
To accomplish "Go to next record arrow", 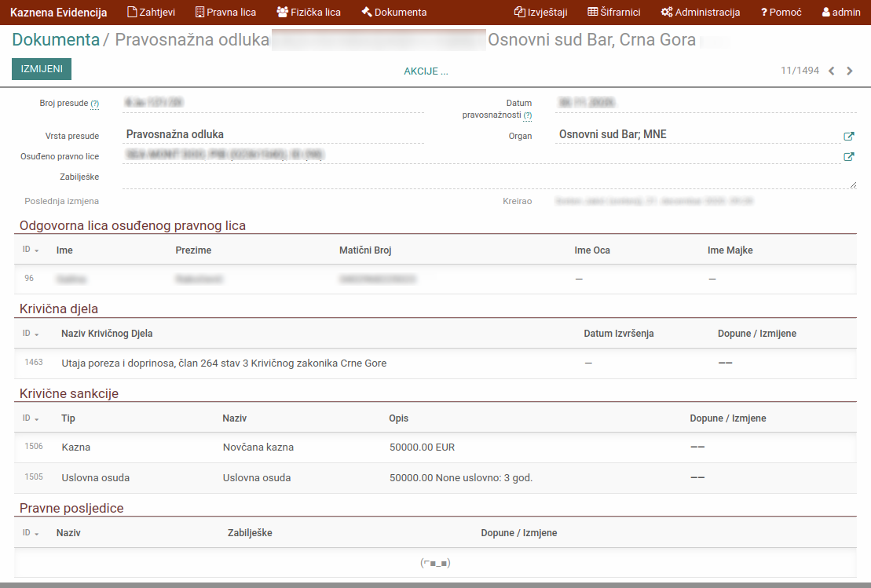I will 850,71.
